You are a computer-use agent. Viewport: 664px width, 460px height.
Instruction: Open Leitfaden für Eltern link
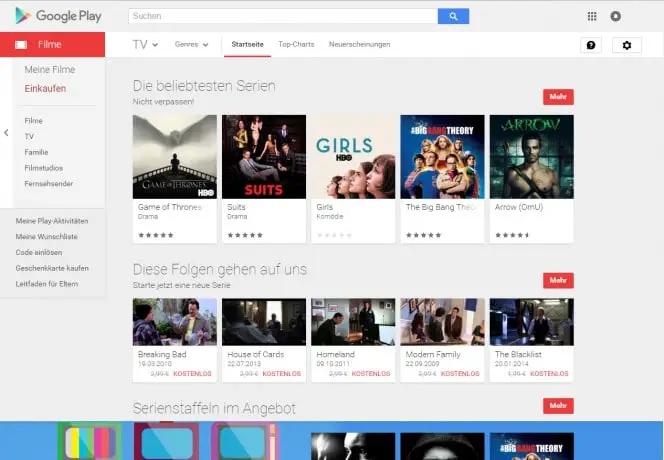click(47, 284)
